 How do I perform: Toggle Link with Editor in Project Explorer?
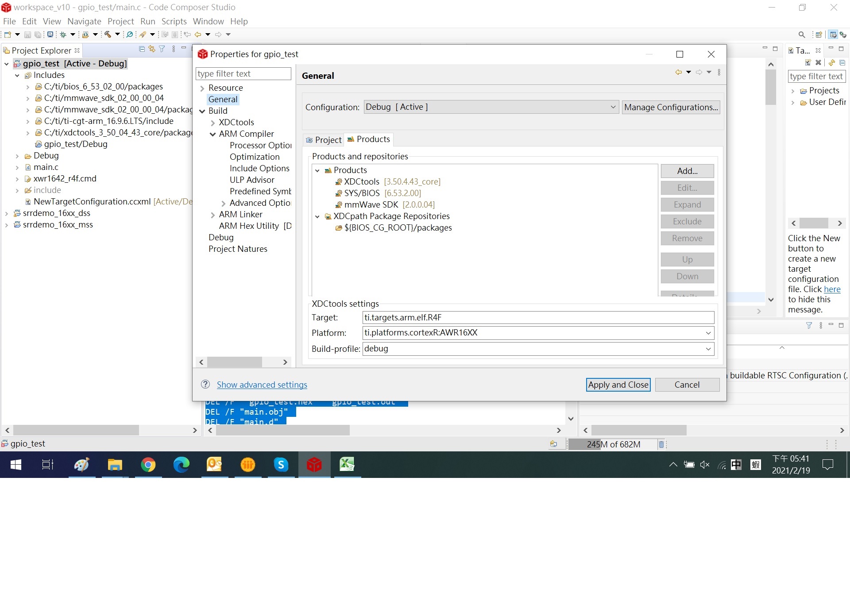point(152,49)
